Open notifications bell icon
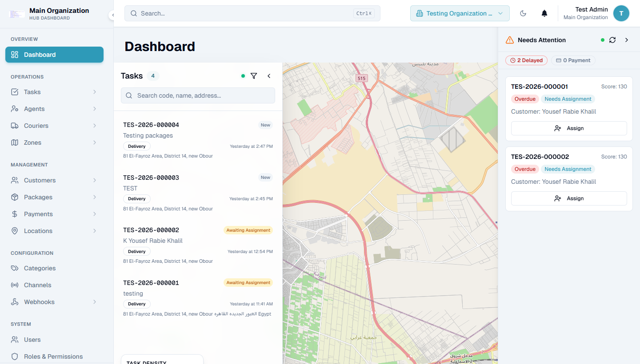 click(544, 13)
